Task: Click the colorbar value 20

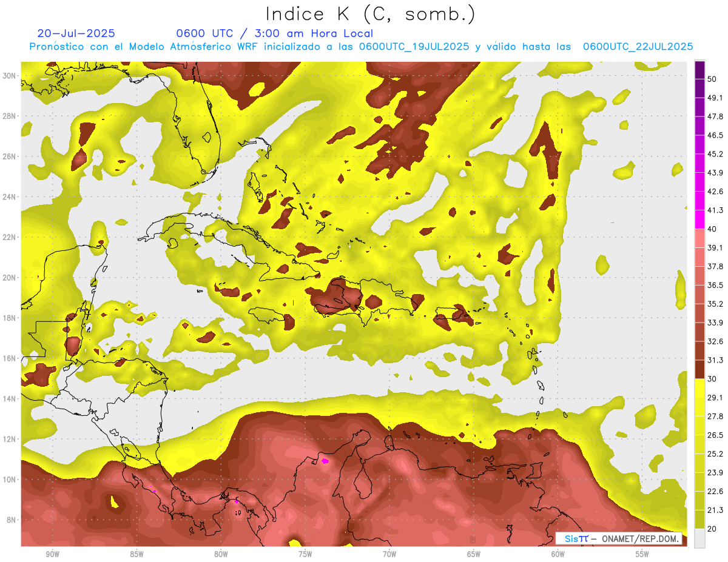Action: point(712,529)
